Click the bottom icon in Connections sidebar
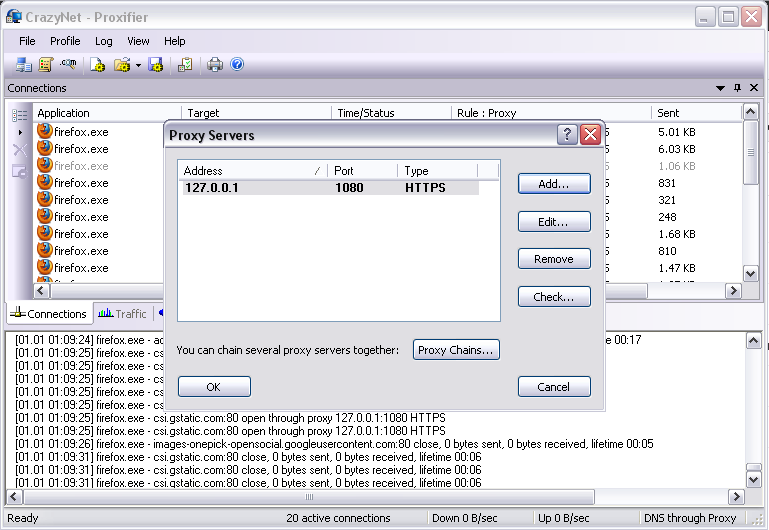The image size is (769, 530). point(20,172)
